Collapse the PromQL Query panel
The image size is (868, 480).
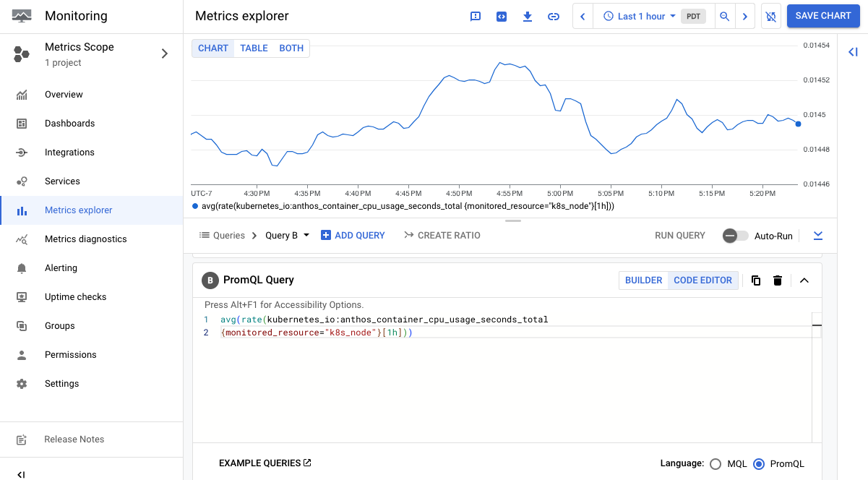pyautogui.click(x=804, y=280)
